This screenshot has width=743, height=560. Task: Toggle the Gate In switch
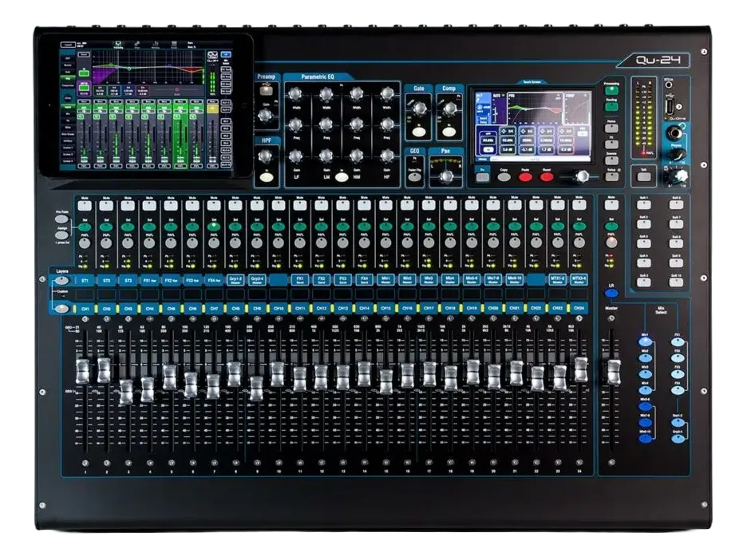[419, 132]
